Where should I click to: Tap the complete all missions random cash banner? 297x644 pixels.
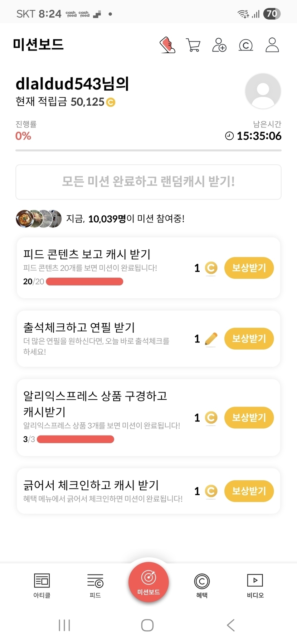[x=148, y=182]
